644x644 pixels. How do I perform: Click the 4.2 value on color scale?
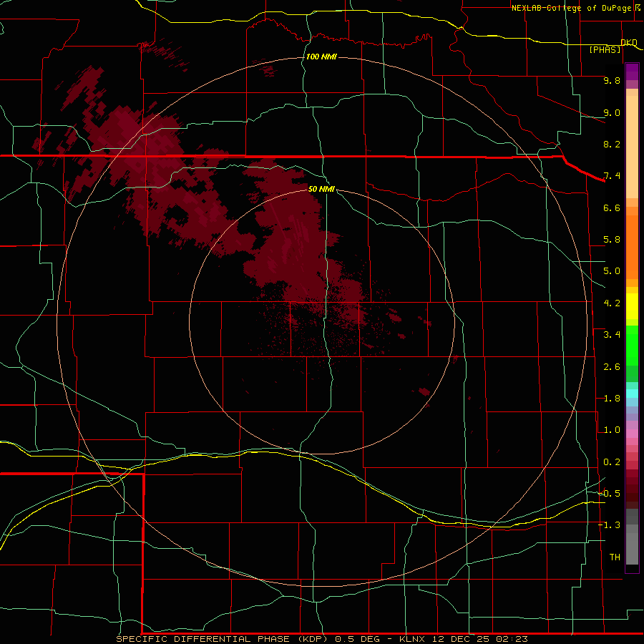612,303
